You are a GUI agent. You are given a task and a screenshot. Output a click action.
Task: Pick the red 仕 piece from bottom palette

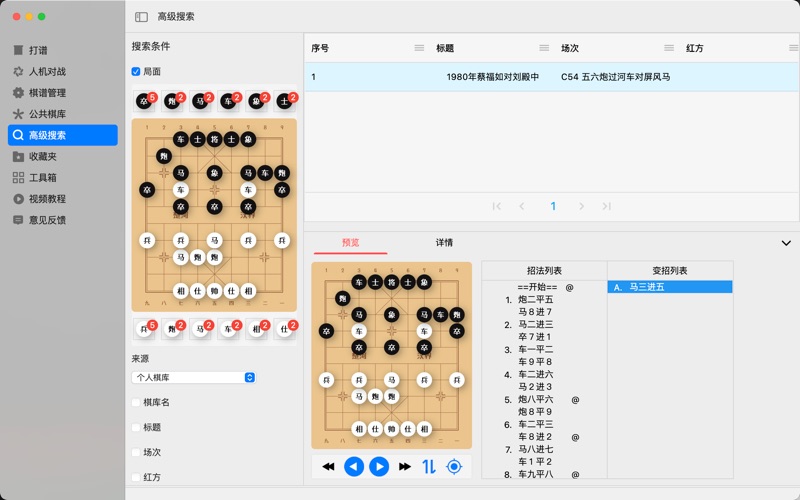(x=285, y=329)
